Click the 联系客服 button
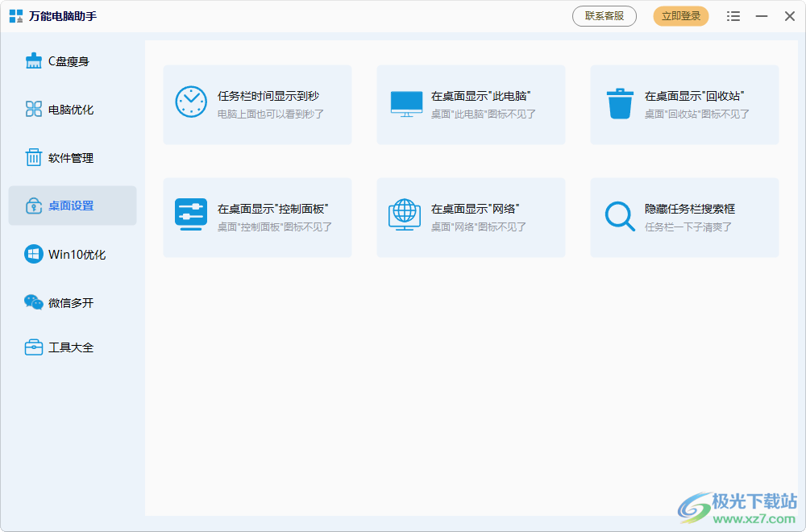Image resolution: width=806 pixels, height=532 pixels. coord(604,15)
